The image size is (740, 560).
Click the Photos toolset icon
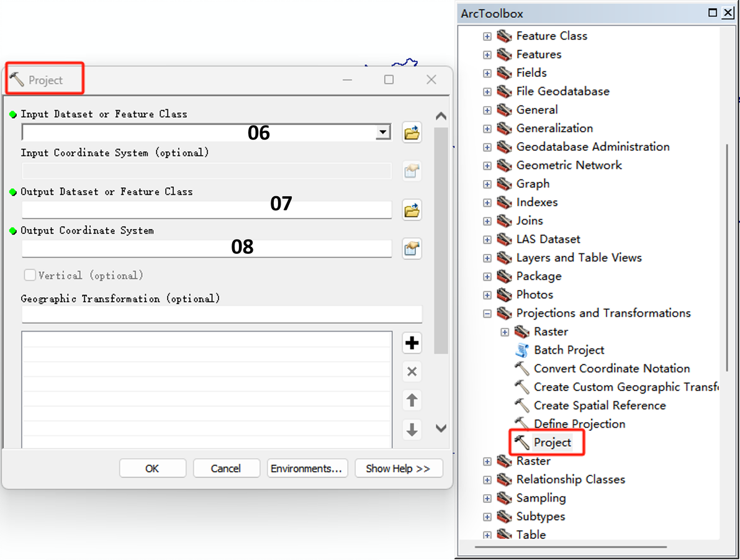pos(504,294)
